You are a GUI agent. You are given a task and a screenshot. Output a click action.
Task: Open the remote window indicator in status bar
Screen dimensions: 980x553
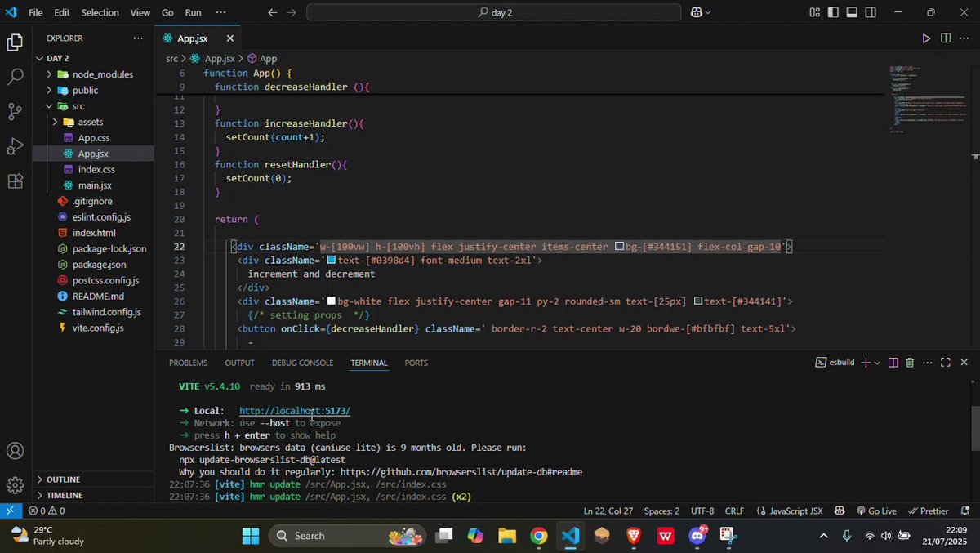click(x=9, y=511)
